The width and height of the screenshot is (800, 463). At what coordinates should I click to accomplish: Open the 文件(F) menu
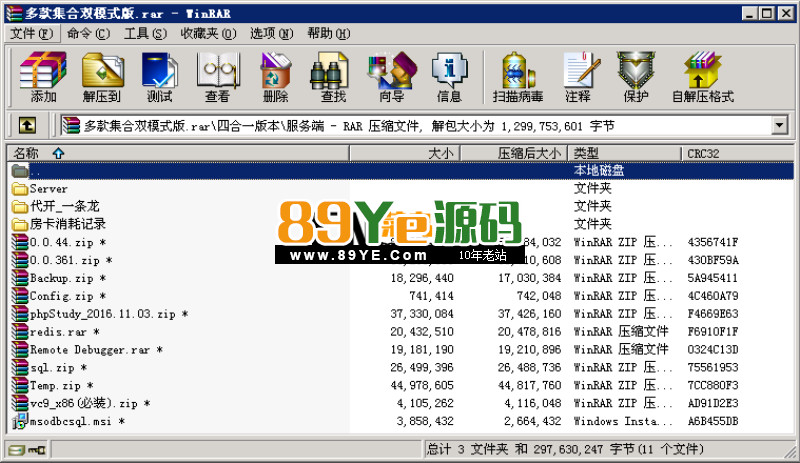32,34
